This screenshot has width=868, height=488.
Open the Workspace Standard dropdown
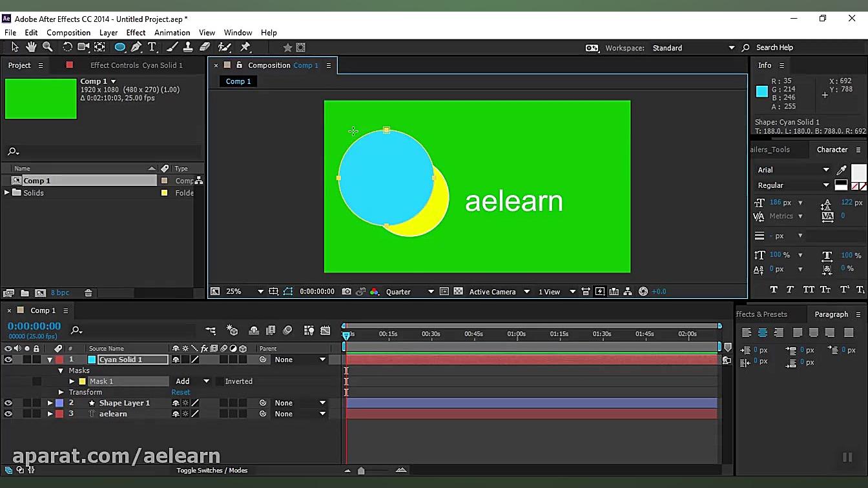coord(694,48)
